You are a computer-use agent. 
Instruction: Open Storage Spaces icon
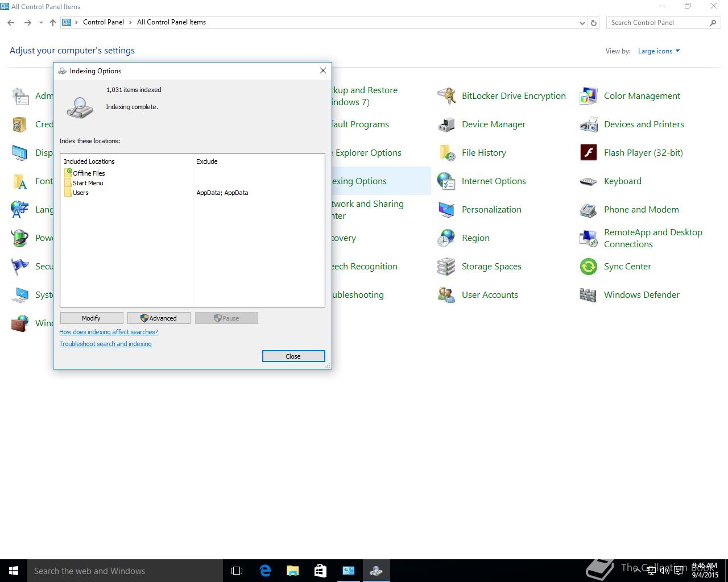(446, 267)
